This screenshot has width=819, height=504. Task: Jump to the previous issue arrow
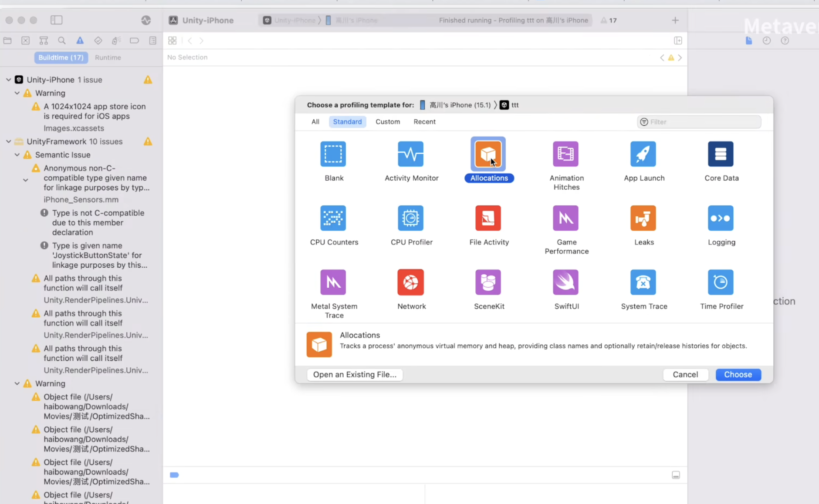[662, 57]
